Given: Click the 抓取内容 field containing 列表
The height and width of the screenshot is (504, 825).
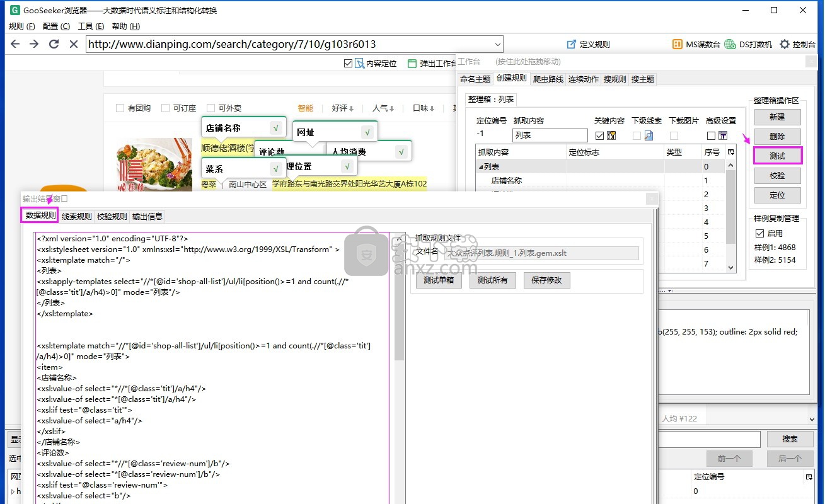Looking at the screenshot, I should coord(550,135).
